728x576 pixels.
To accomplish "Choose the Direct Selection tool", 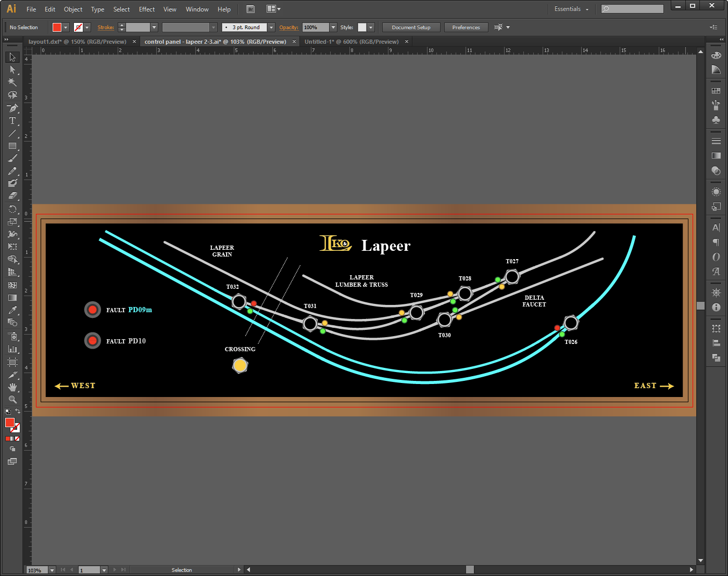I will click(12, 70).
